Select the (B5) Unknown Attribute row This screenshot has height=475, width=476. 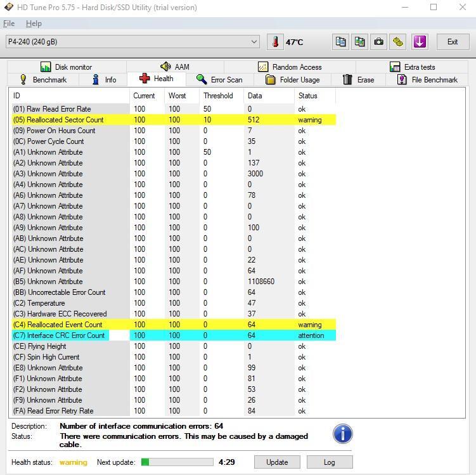coord(174,282)
